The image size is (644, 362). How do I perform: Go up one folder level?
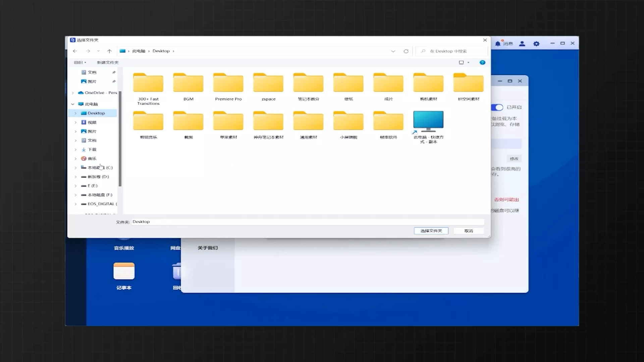click(109, 51)
